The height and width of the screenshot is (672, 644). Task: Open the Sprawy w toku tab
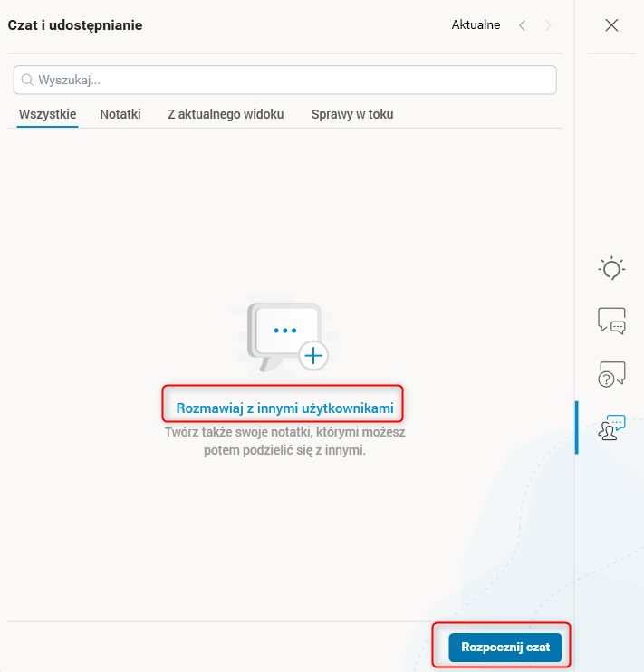[352, 114]
